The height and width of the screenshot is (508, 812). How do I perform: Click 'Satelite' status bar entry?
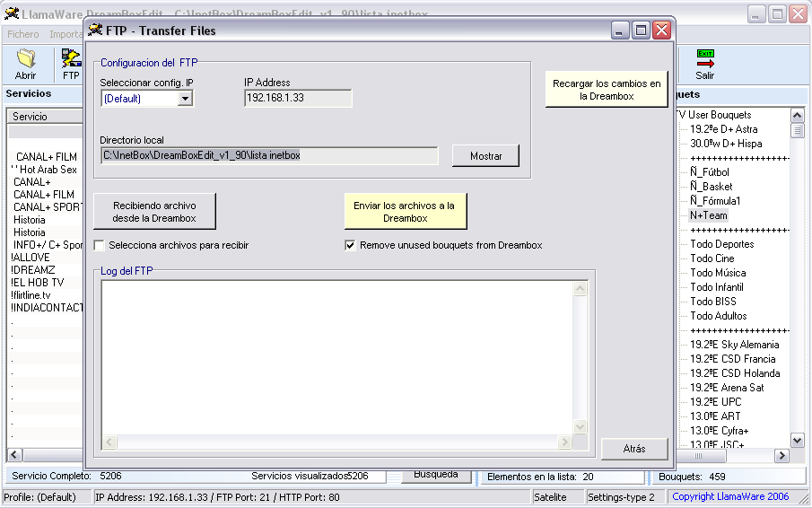tap(557, 497)
